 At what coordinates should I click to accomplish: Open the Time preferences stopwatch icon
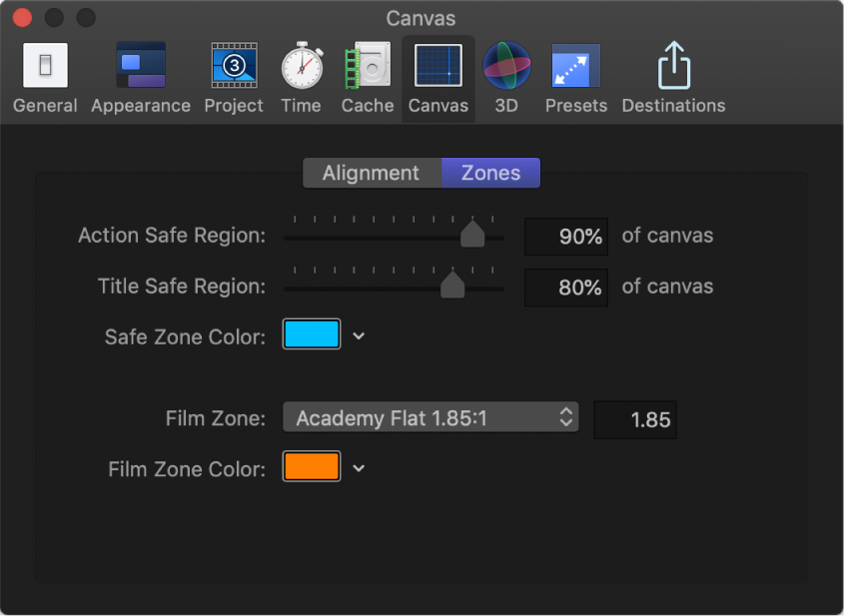point(301,77)
